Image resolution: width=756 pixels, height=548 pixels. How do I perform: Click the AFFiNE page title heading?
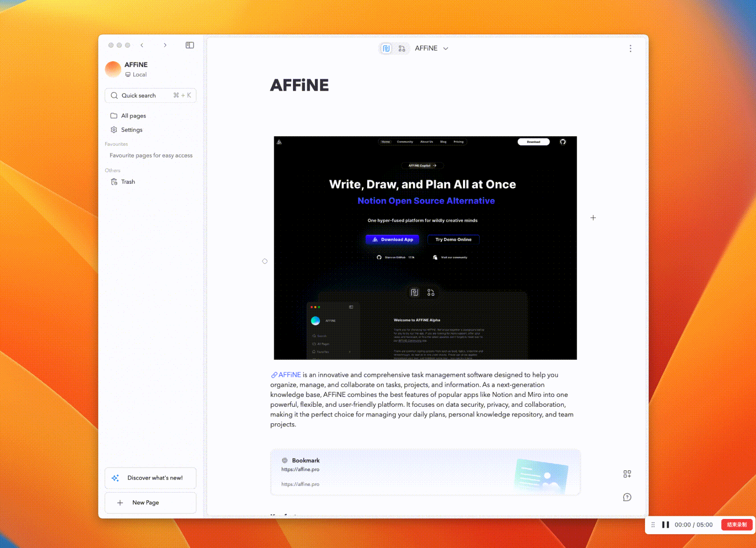click(x=299, y=85)
